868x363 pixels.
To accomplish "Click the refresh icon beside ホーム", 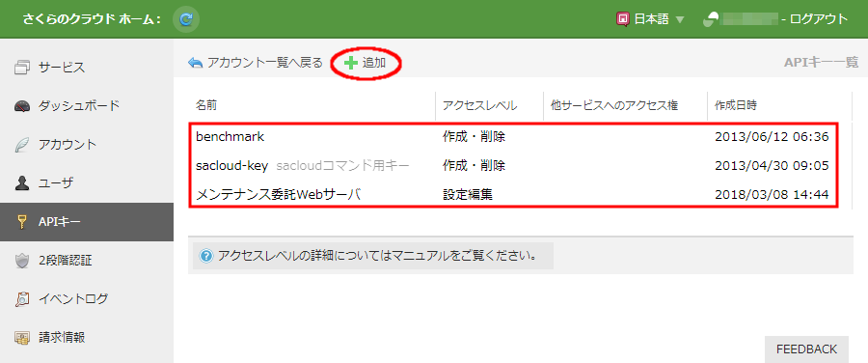I will [186, 19].
